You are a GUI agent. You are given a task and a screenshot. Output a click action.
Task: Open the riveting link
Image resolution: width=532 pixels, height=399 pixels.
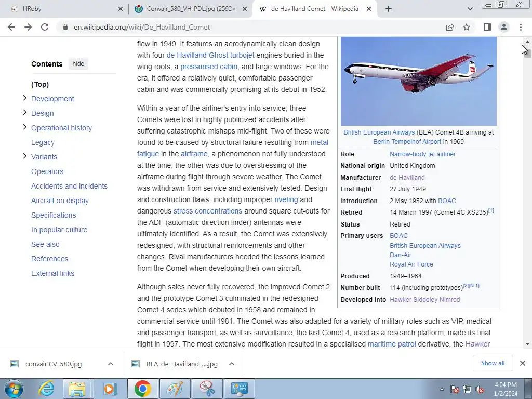pos(286,199)
